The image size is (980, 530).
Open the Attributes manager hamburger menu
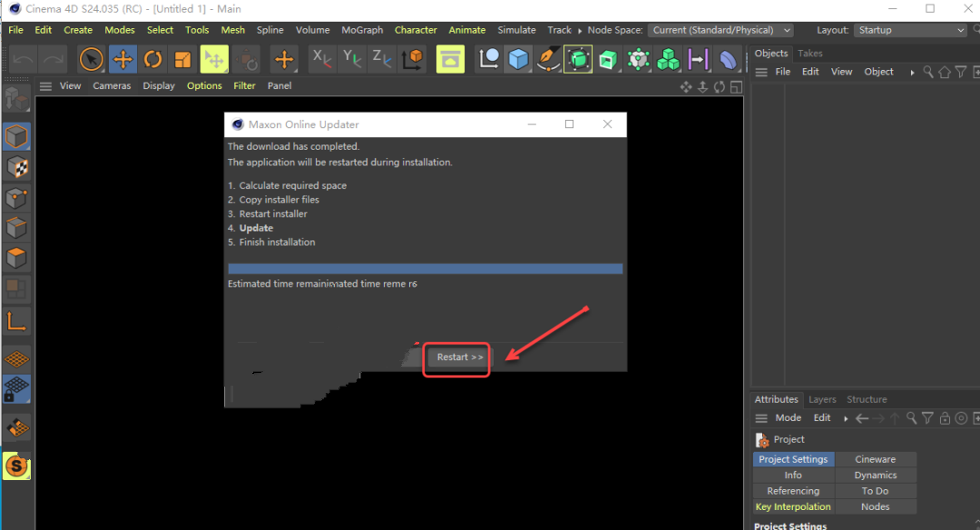pyautogui.click(x=761, y=418)
